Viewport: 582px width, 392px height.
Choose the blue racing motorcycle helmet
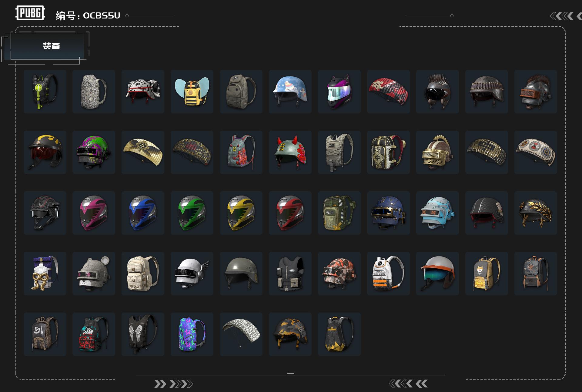143,213
